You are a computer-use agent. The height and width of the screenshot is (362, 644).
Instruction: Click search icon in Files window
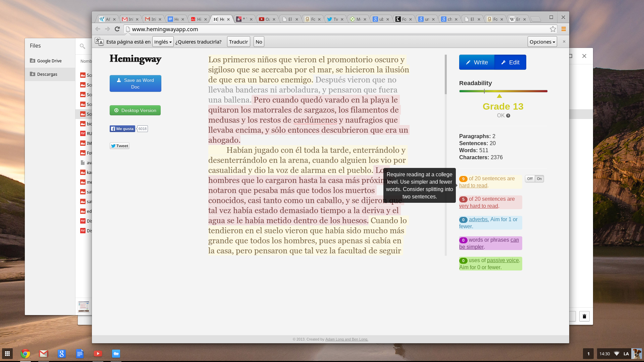[83, 46]
